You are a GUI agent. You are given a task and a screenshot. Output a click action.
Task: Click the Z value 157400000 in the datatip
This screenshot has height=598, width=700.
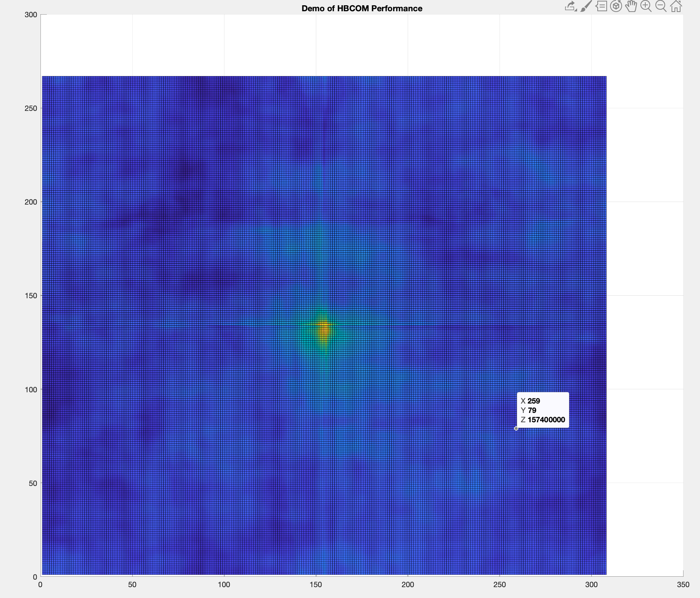(x=546, y=420)
